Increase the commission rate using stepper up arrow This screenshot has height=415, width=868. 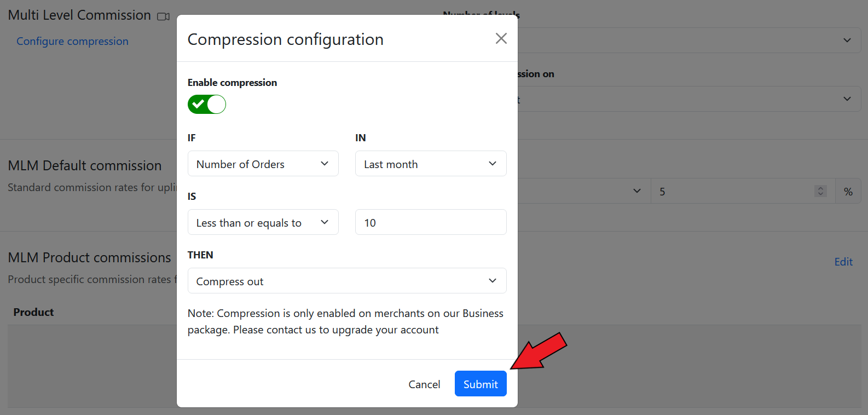[x=820, y=188]
